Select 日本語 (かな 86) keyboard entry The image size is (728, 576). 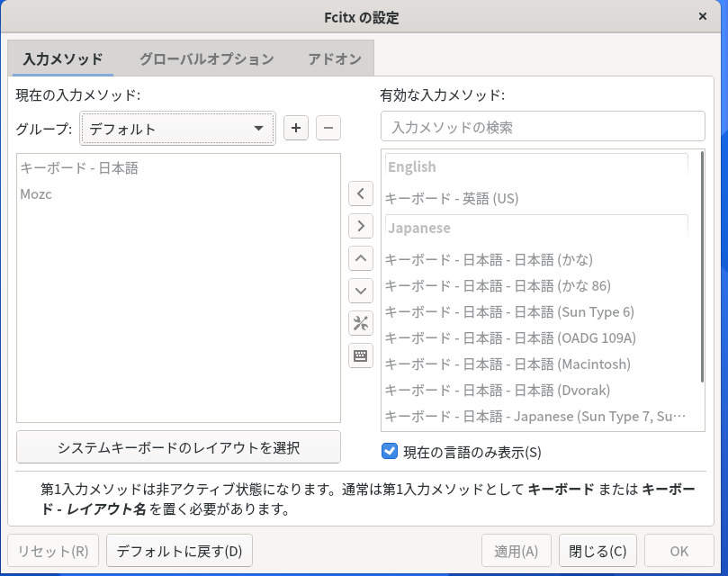click(x=536, y=285)
